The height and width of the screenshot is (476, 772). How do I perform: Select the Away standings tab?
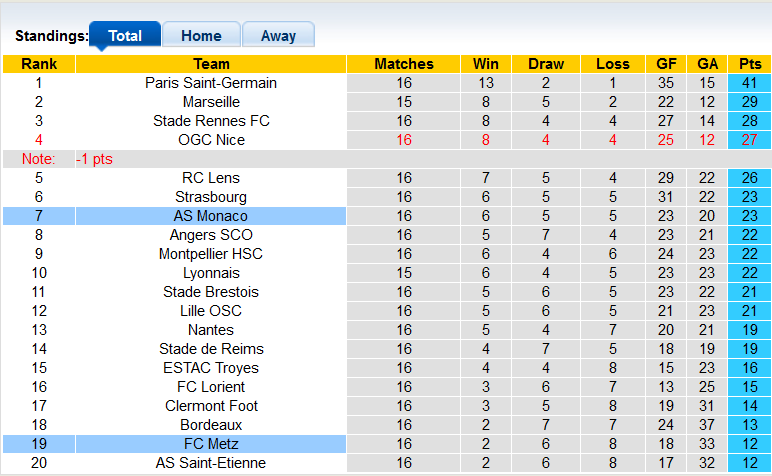278,36
